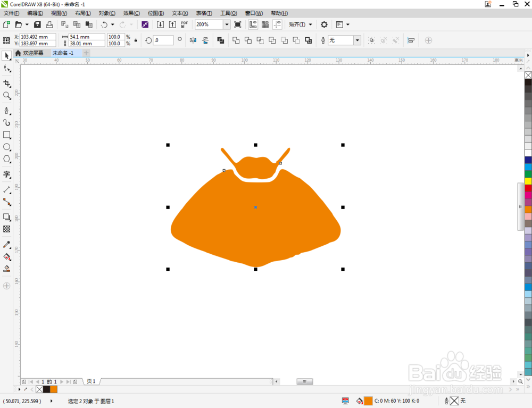Select the Shape edit tool
This screenshot has height=408, width=532.
[7, 69]
